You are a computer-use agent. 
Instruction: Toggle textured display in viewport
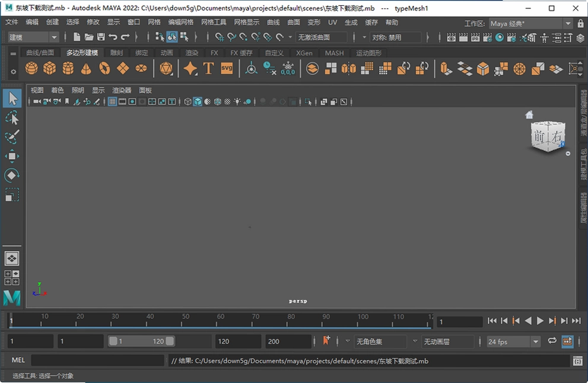[x=227, y=102]
